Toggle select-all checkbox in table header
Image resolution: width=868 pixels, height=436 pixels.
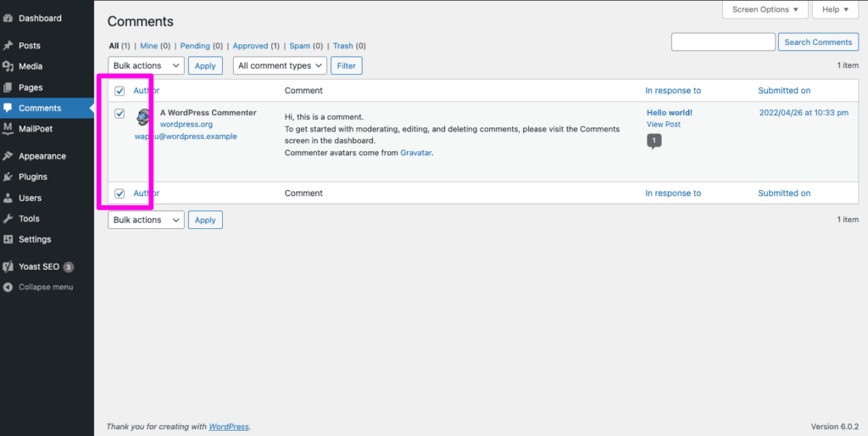(120, 91)
